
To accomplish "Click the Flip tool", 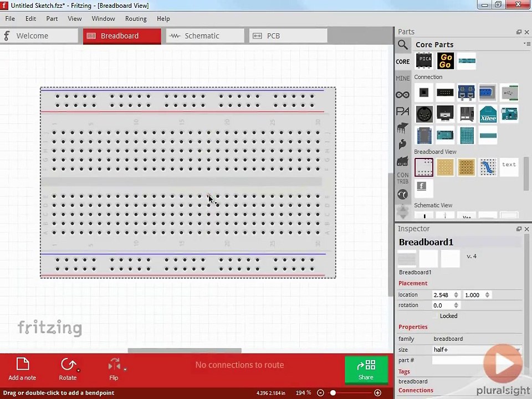I will 114,369.
